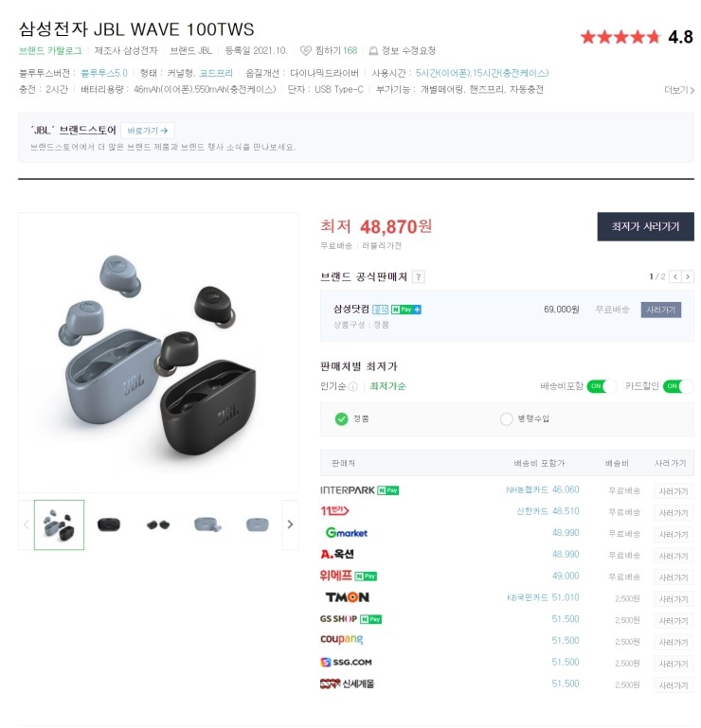Image resolution: width=701 pixels, height=728 pixels.
Task: Open the TMON seller logo
Action: (x=347, y=597)
